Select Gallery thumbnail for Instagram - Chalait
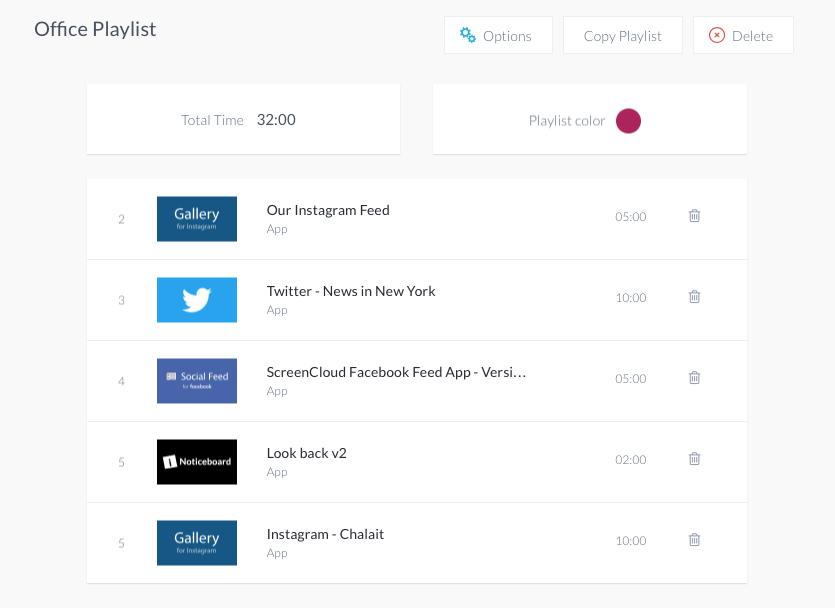The width and height of the screenshot is (835, 608). coord(197,543)
